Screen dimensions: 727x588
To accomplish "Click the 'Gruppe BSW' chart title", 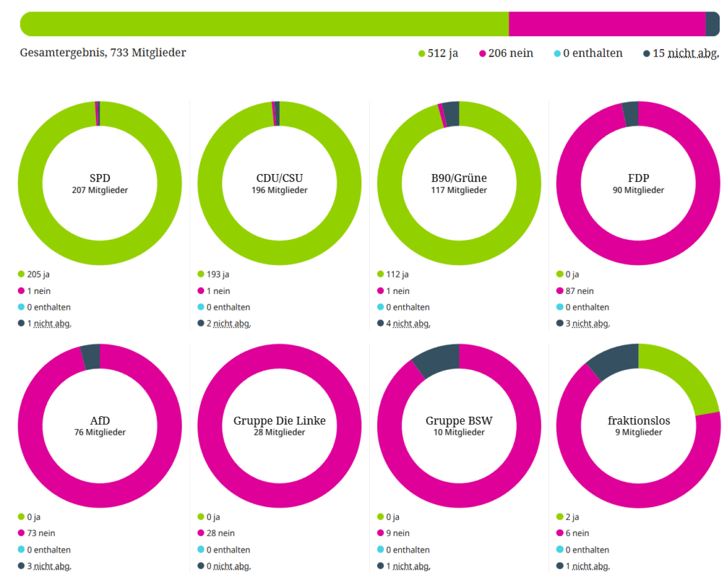I will 459,420.
